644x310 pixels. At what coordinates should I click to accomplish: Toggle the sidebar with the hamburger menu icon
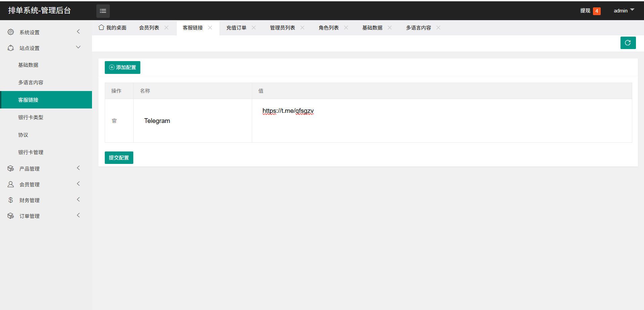point(103,11)
